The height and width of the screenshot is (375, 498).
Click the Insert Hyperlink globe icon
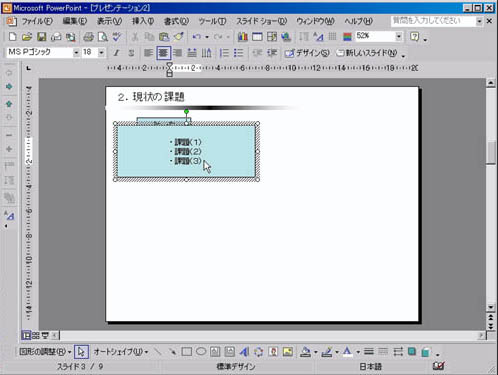point(286,37)
